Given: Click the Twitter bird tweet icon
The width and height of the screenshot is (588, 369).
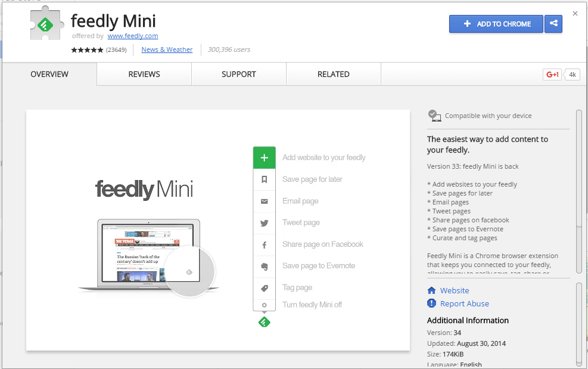Looking at the screenshot, I should (265, 223).
